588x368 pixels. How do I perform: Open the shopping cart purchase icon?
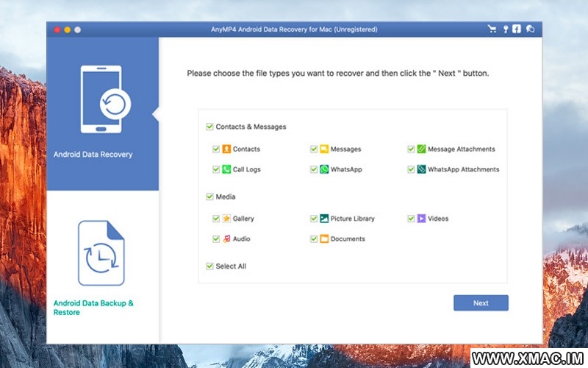(x=492, y=29)
